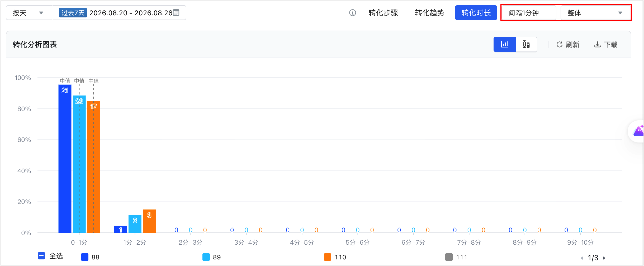Click the light blue bar labeled 23

(79, 164)
